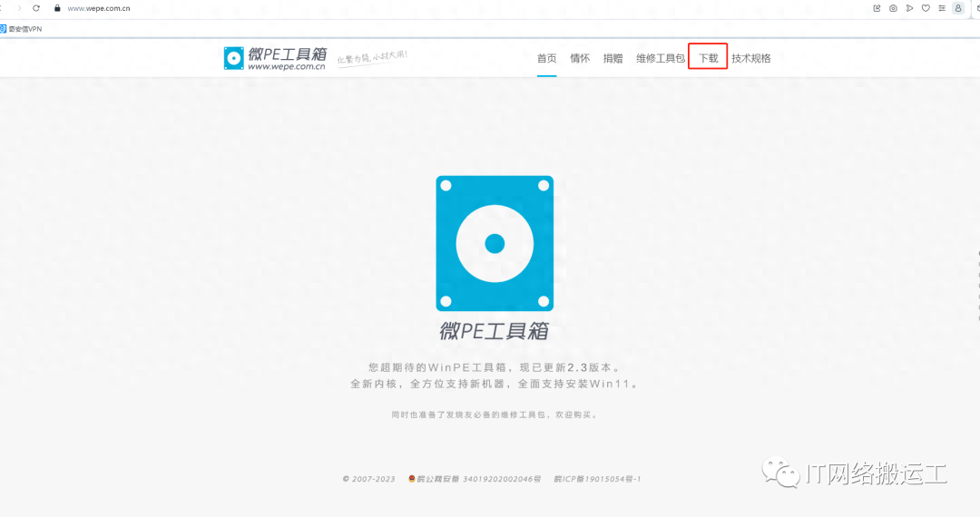
Task: Open the 皖公网安备 34019202002046号 link
Action: tap(475, 479)
